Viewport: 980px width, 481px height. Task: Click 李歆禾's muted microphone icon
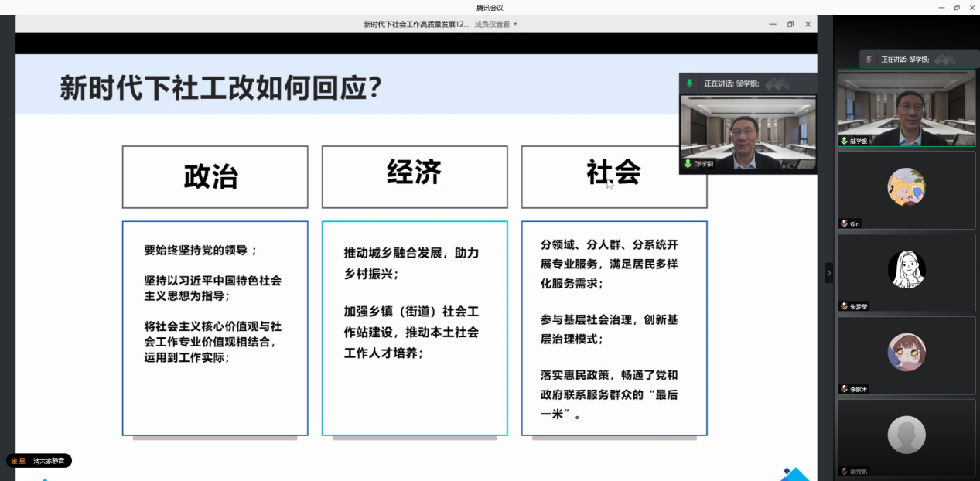(844, 389)
